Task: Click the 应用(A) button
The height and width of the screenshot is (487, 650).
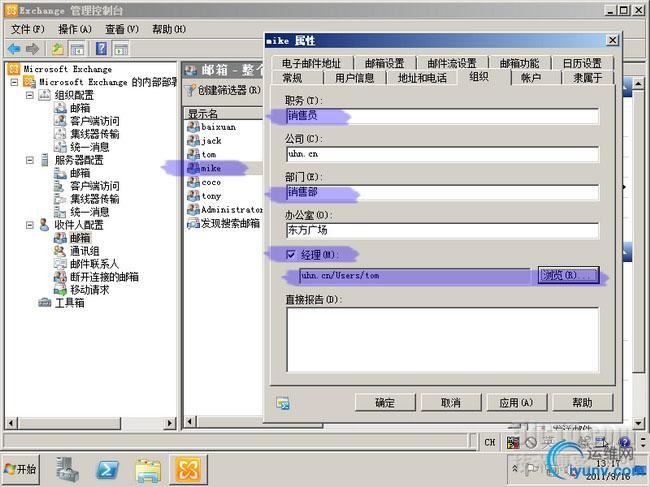Action: coord(517,402)
